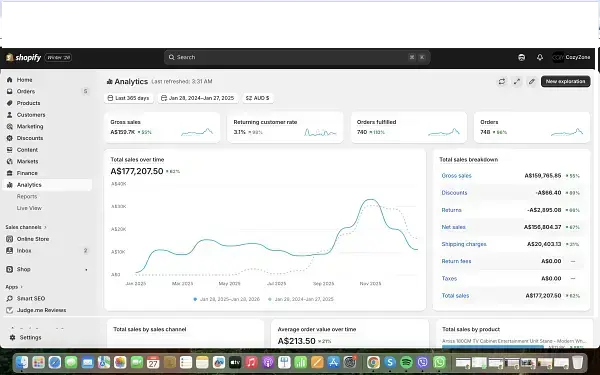Click the New exploration button
This screenshot has width=600, height=375.
pos(565,82)
